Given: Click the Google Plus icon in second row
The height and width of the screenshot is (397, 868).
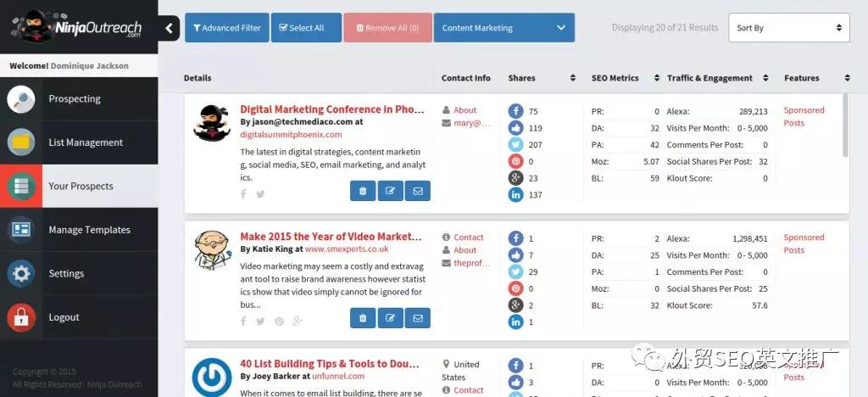Looking at the screenshot, I should pos(515,305).
